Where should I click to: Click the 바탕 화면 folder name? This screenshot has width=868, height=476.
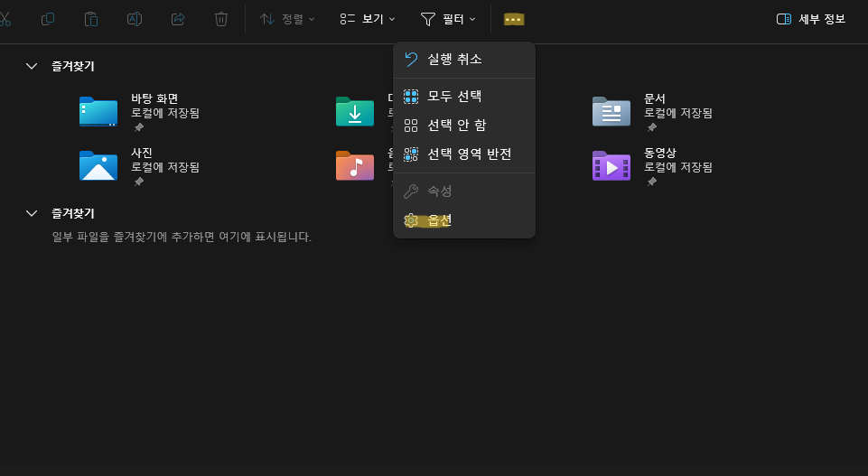(154, 98)
